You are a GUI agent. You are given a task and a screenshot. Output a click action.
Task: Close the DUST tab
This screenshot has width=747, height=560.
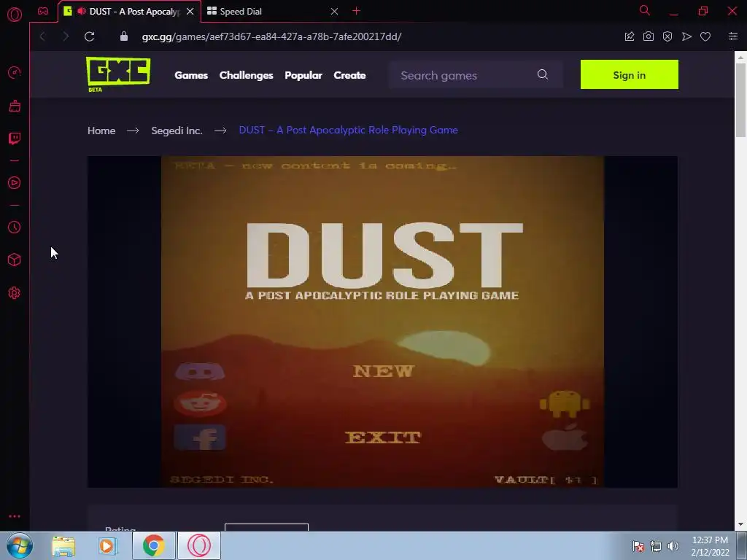pyautogui.click(x=190, y=12)
